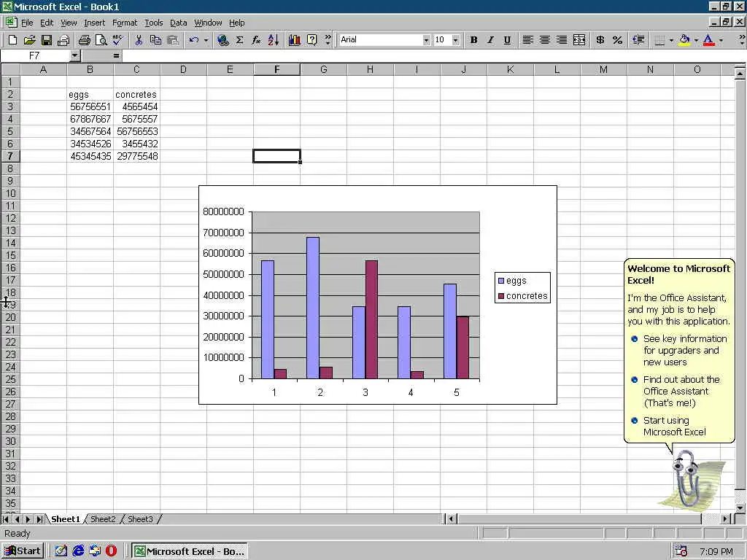Toggle Center alignment
This screenshot has width=747, height=560.
point(544,40)
